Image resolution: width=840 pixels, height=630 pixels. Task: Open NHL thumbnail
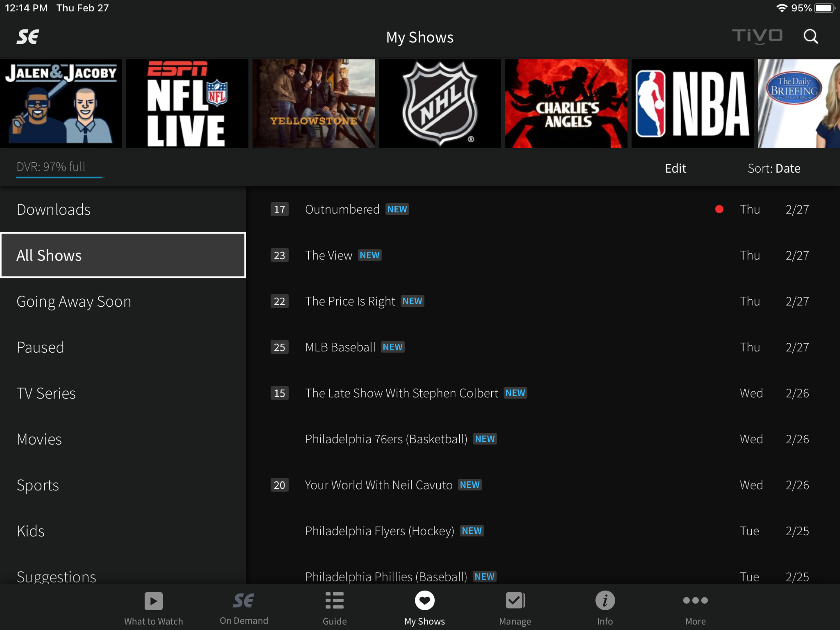(x=440, y=103)
